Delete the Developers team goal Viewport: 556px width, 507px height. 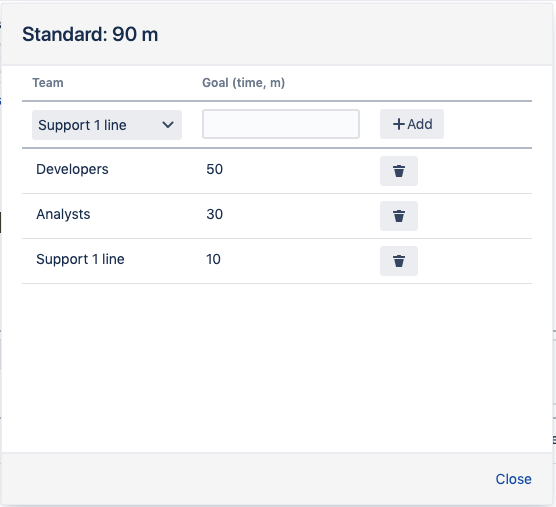click(399, 171)
